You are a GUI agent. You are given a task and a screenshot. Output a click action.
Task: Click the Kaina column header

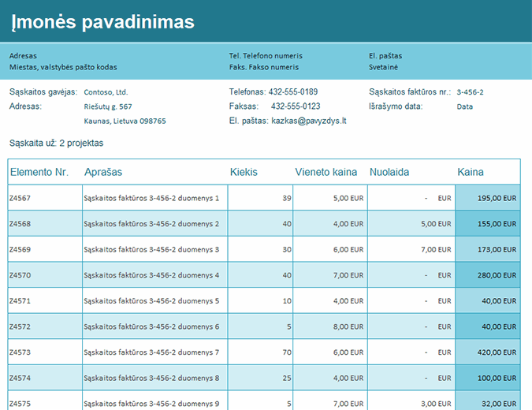coord(471,172)
